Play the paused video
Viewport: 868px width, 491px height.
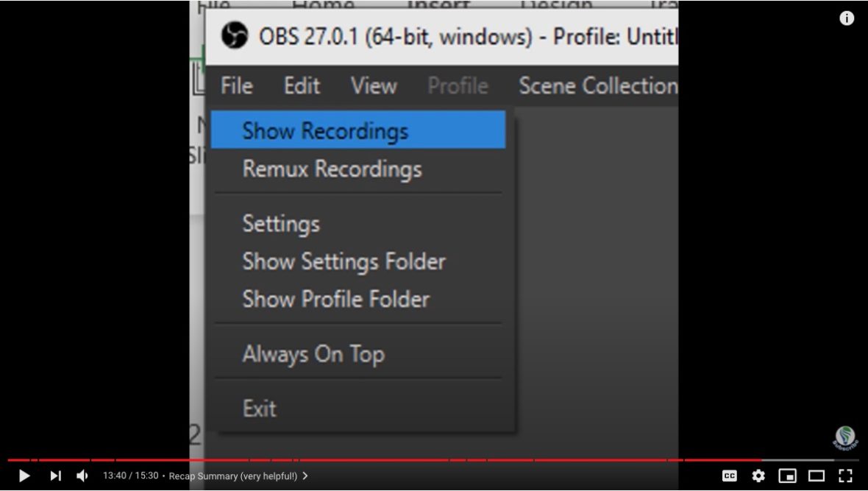coord(23,476)
